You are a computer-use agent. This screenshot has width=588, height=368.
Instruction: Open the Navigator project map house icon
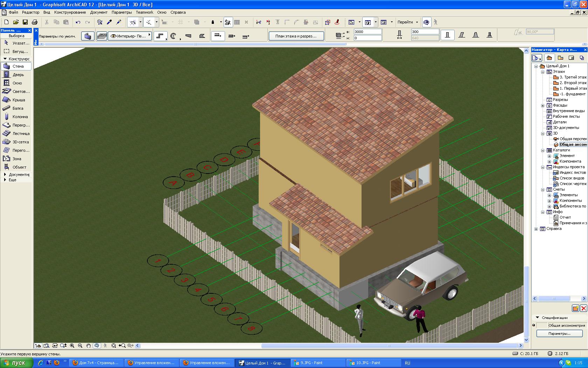tap(549, 58)
